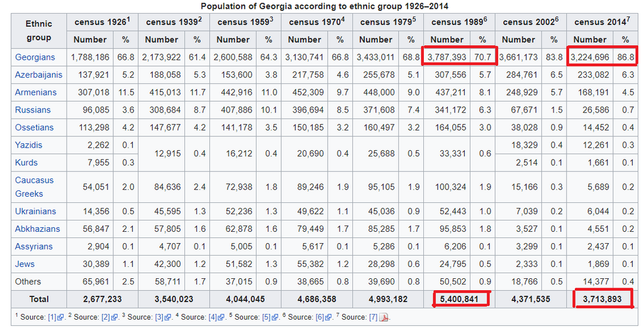The image size is (644, 331).
Task: Follow the Russians link
Action: [x=33, y=110]
